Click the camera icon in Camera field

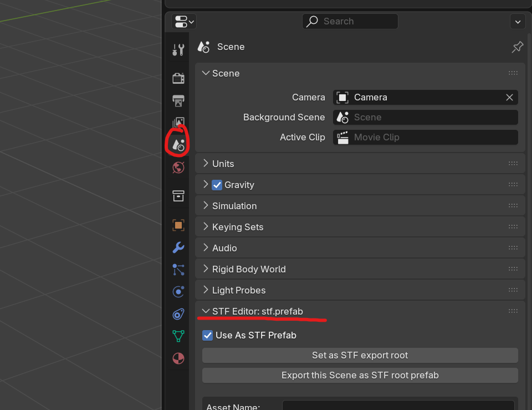(x=342, y=98)
